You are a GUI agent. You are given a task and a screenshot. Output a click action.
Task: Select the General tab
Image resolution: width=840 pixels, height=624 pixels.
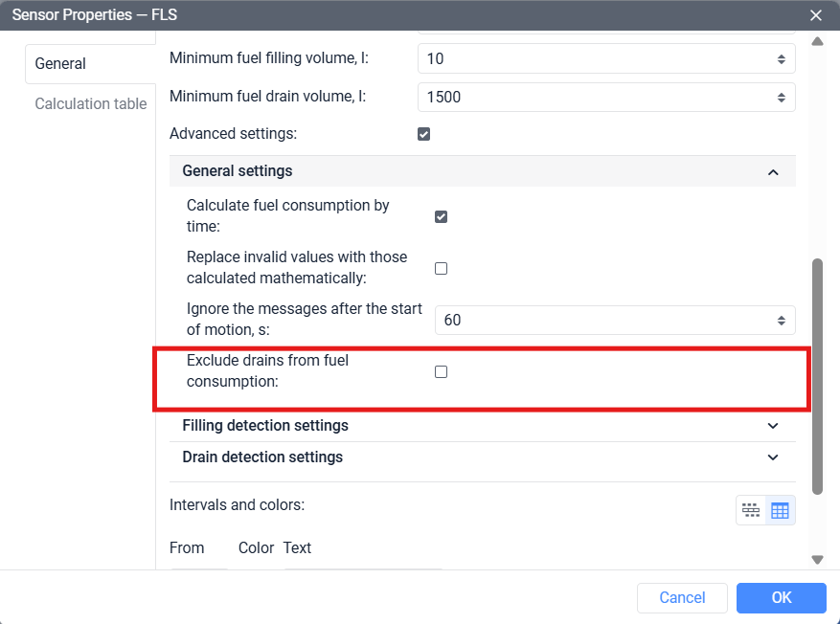coord(59,63)
